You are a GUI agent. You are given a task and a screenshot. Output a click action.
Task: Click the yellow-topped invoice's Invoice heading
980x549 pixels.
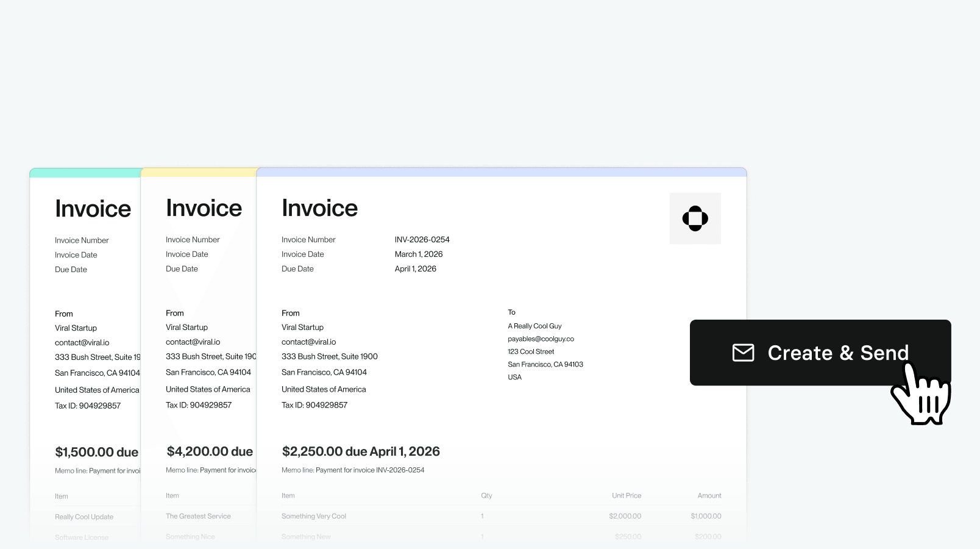204,208
